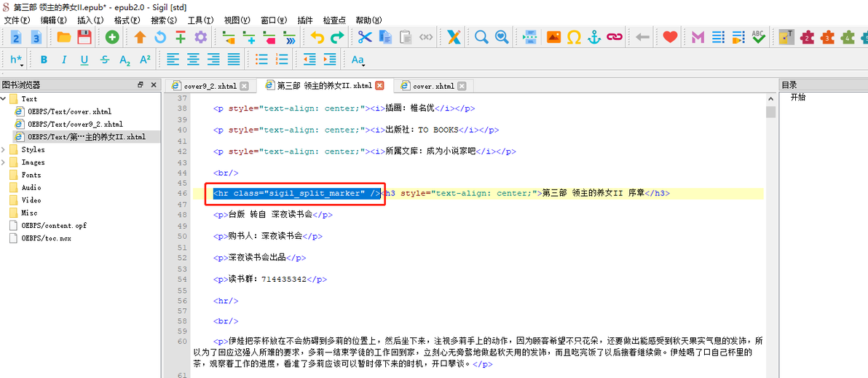Click the orange up arrow icon
The image size is (868, 378).
(x=140, y=37)
